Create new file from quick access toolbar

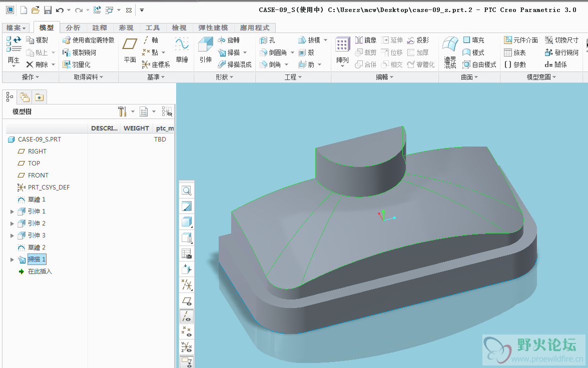[24, 10]
